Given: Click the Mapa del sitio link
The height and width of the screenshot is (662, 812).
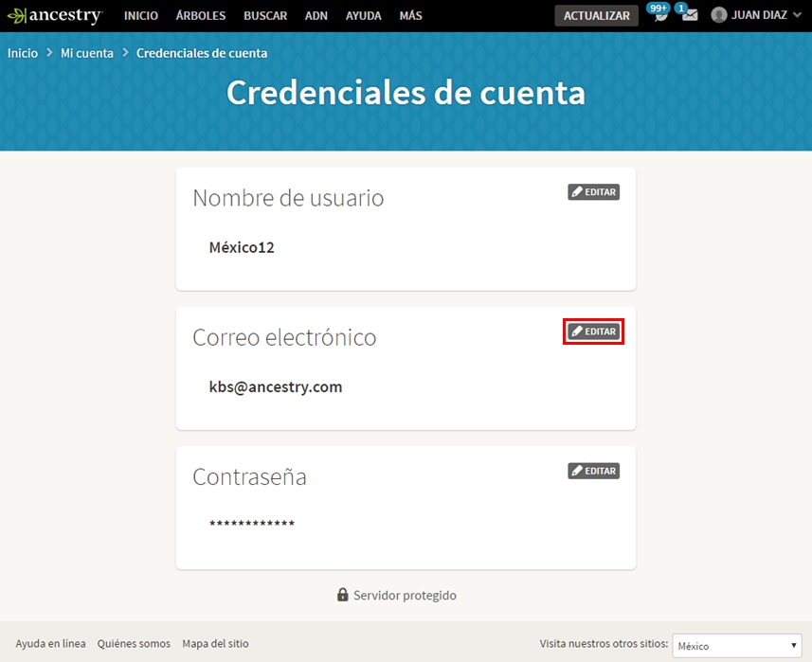Looking at the screenshot, I should (x=215, y=643).
